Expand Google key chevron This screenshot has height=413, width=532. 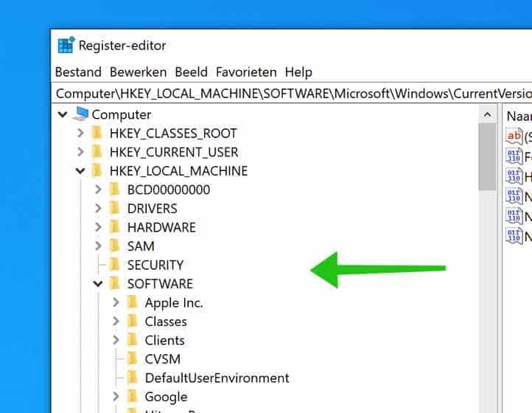[x=116, y=396]
